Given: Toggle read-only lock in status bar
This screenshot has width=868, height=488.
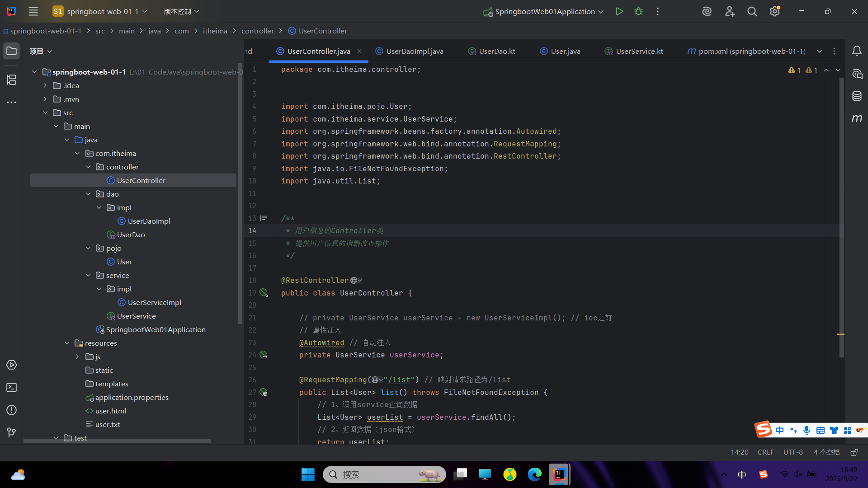Looking at the screenshot, I should coord(854,452).
